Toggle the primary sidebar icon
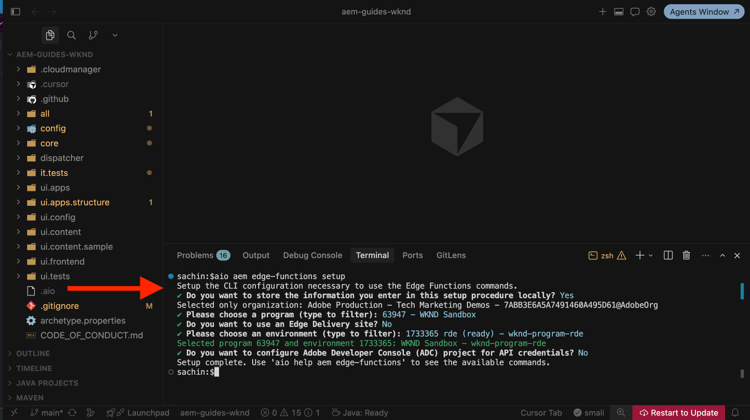 [x=15, y=11]
